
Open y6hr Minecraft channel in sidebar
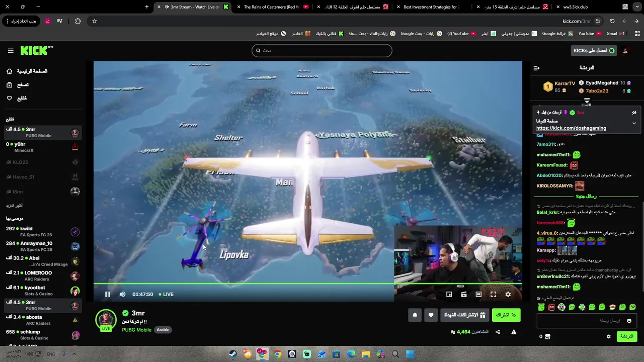[x=43, y=147]
